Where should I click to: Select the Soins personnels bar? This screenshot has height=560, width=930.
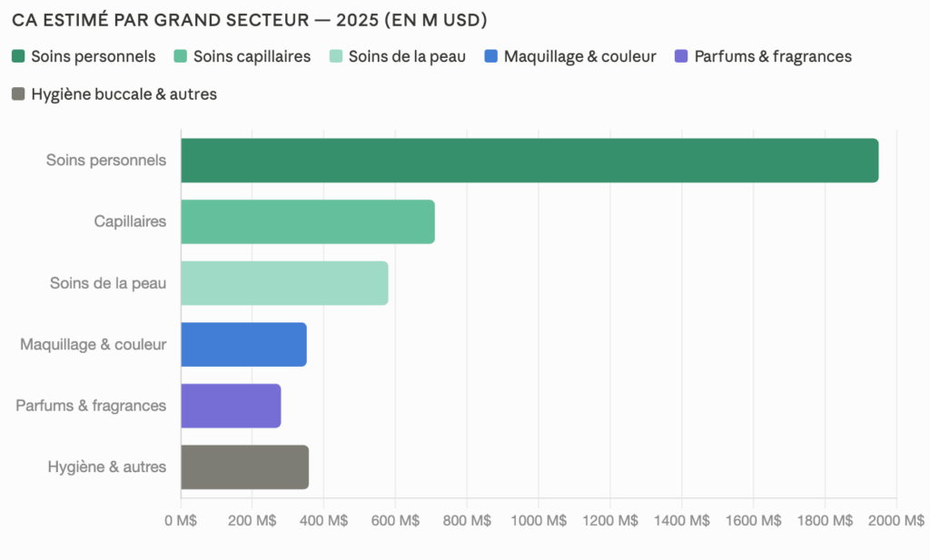(x=529, y=161)
